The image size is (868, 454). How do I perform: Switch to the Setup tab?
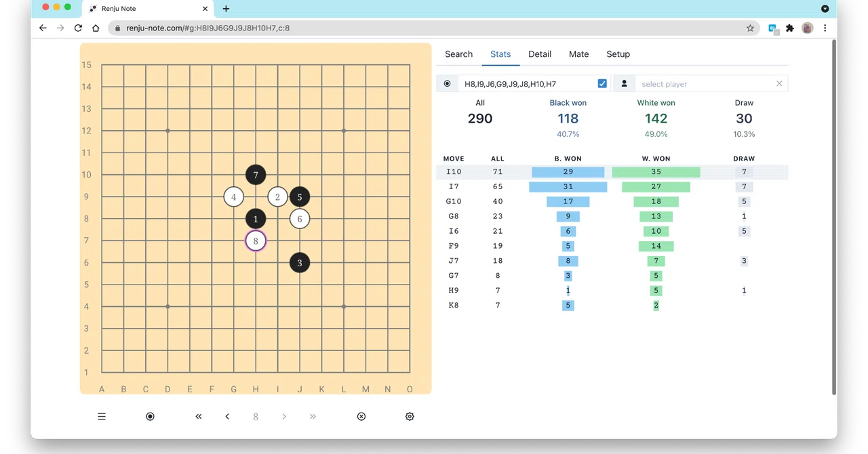point(618,54)
